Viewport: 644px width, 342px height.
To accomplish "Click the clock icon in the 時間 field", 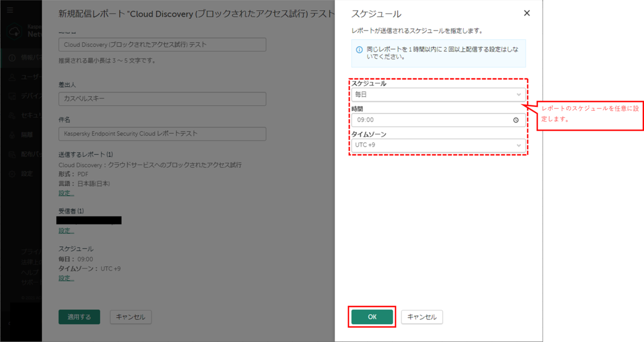I will [x=517, y=120].
